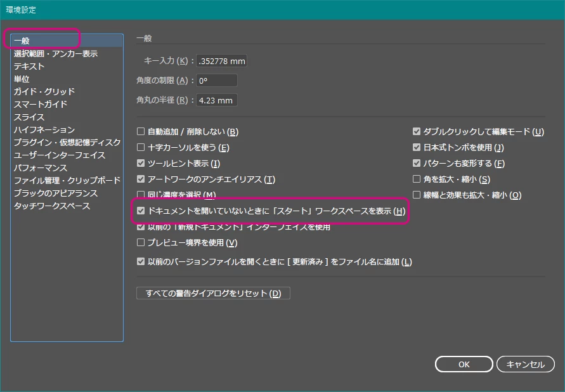Click the 角丸の半径 input field
This screenshot has width=565, height=392.
point(217,100)
